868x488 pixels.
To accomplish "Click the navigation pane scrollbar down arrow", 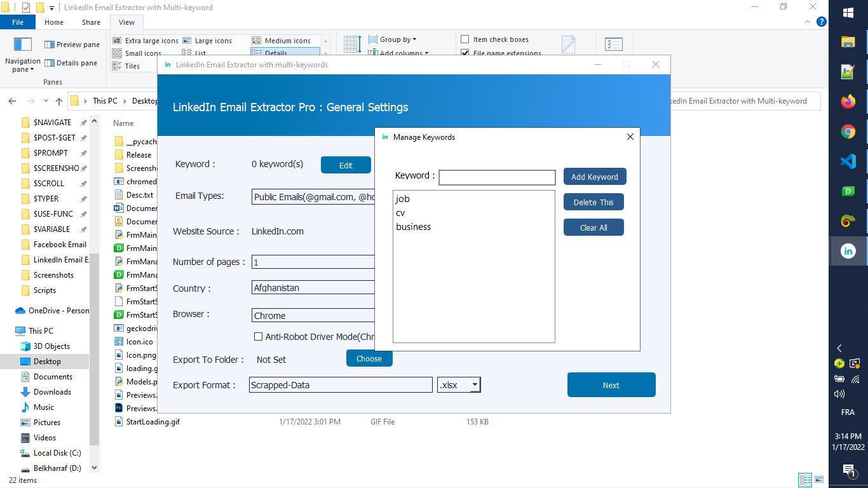I will [x=95, y=468].
